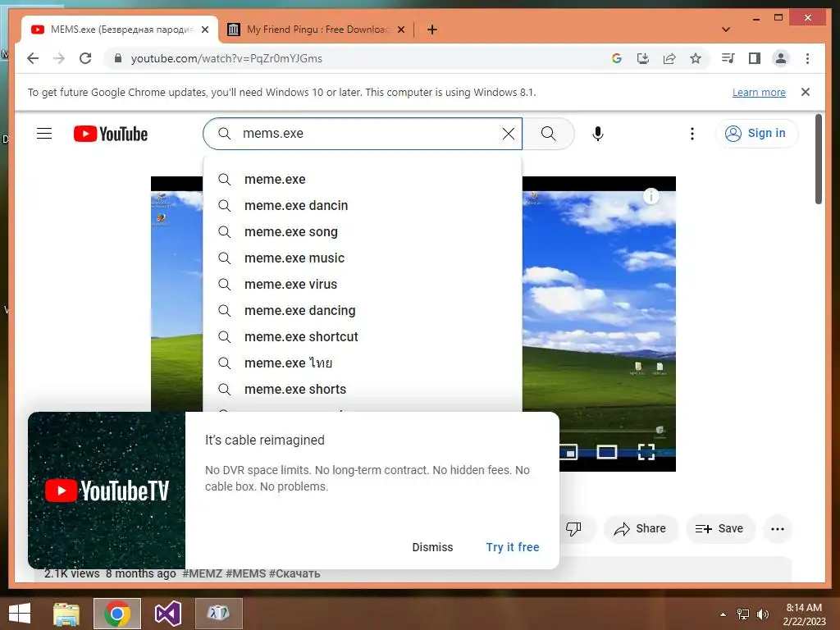Choose suggestion "meme.exe dancin"
840x630 pixels.
pos(363,205)
